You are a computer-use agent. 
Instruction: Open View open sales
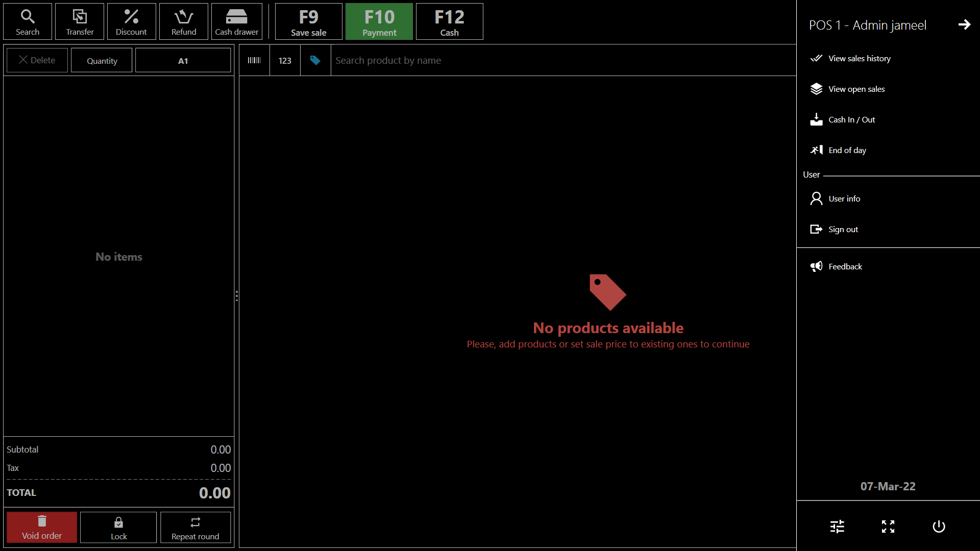pyautogui.click(x=856, y=89)
